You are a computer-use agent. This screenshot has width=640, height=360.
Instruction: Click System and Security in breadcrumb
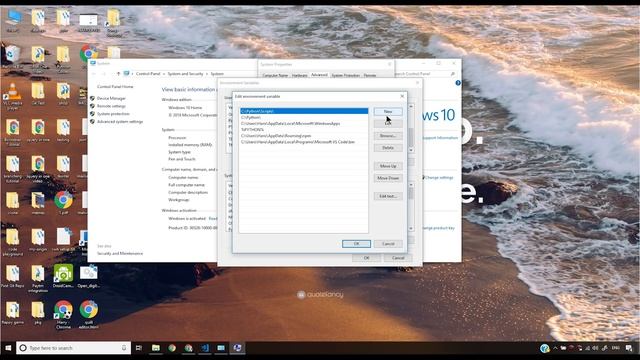point(185,74)
